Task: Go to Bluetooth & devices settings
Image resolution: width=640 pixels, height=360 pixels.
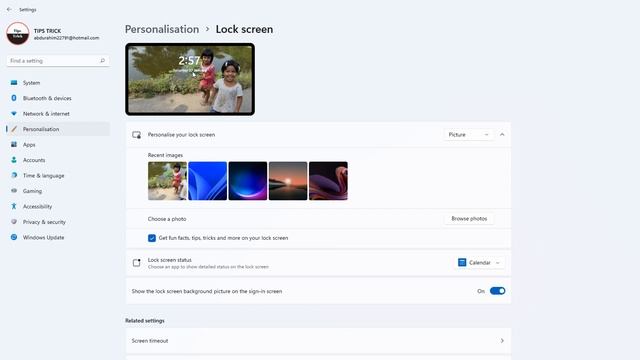Action: (x=58, y=98)
